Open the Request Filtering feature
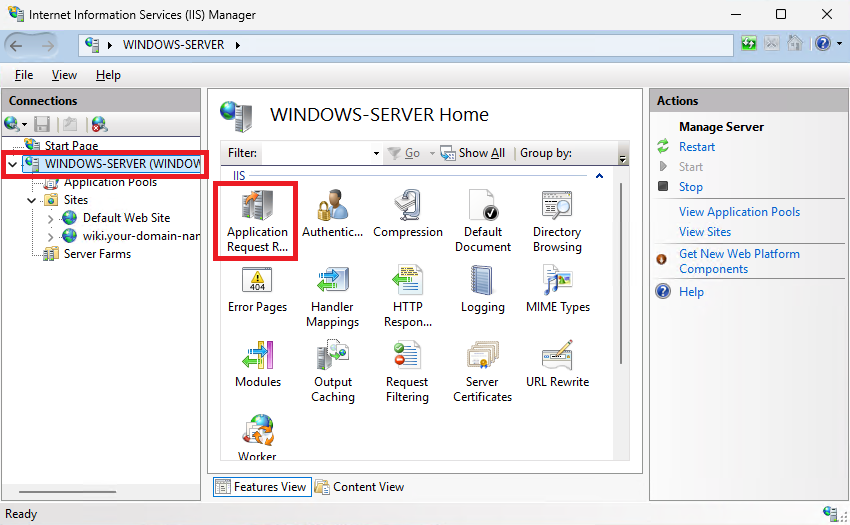Image resolution: width=850 pixels, height=525 pixels. 407,372
